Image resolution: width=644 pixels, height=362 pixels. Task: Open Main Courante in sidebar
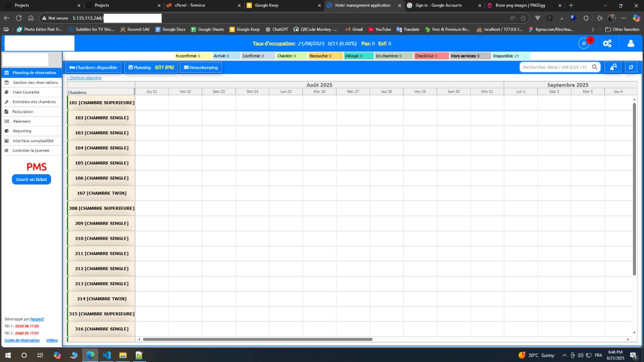(x=26, y=92)
